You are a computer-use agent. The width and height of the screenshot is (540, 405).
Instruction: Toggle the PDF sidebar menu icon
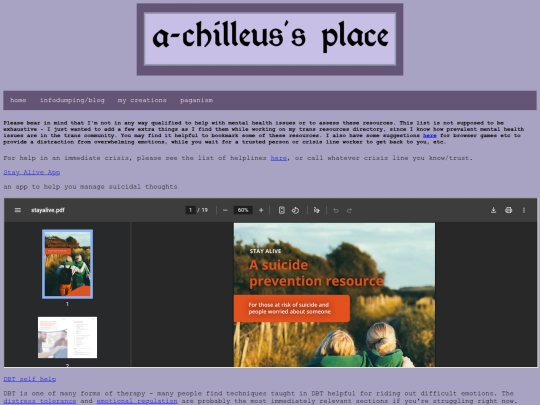click(x=18, y=210)
